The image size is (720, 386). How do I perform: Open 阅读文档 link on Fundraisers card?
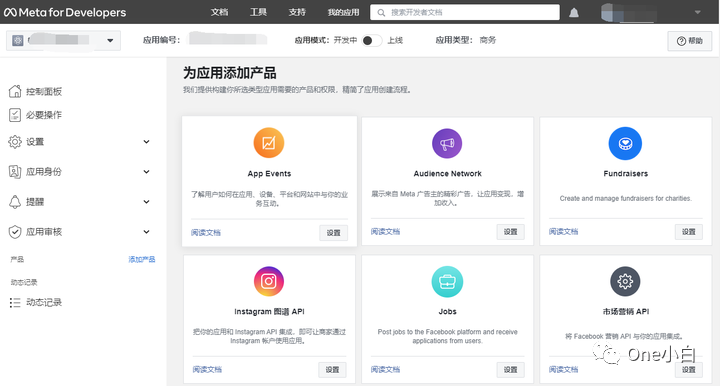[563, 232]
